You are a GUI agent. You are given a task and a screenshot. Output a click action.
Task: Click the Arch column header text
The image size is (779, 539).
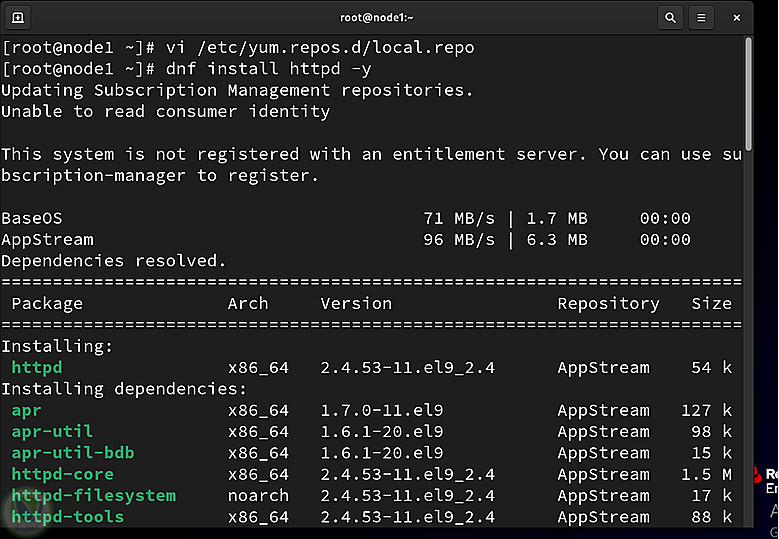(248, 304)
